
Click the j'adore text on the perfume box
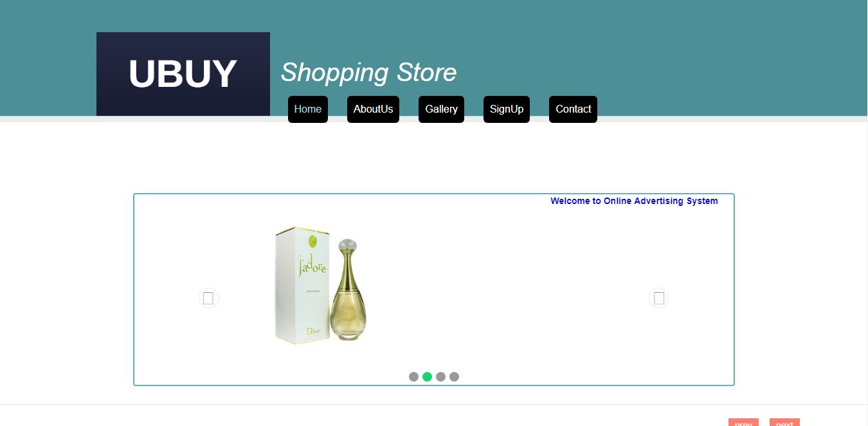[x=312, y=266]
